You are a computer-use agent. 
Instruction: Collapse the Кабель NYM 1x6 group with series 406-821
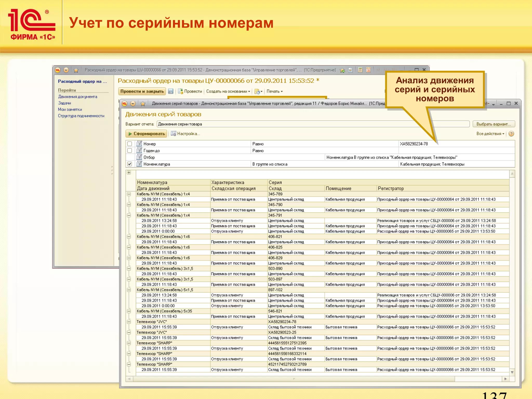(x=129, y=237)
